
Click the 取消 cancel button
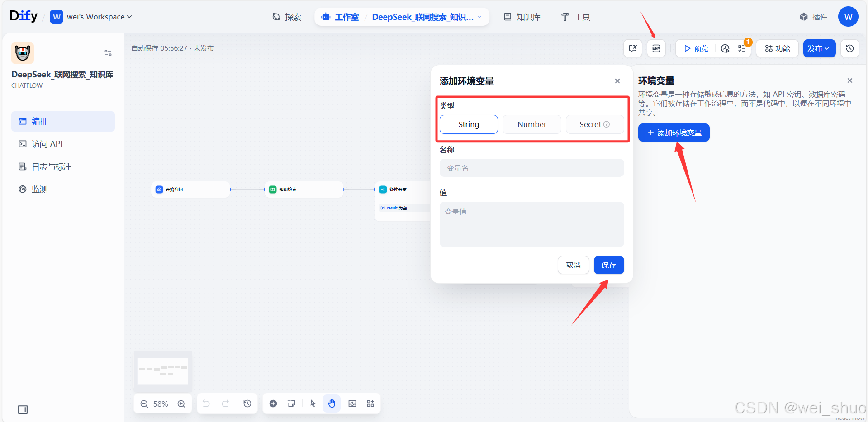[x=573, y=265]
